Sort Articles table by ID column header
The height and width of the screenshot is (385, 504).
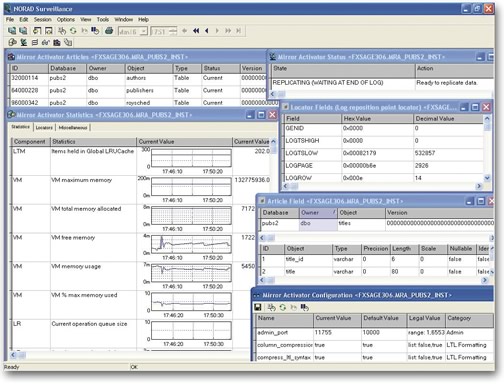point(29,68)
